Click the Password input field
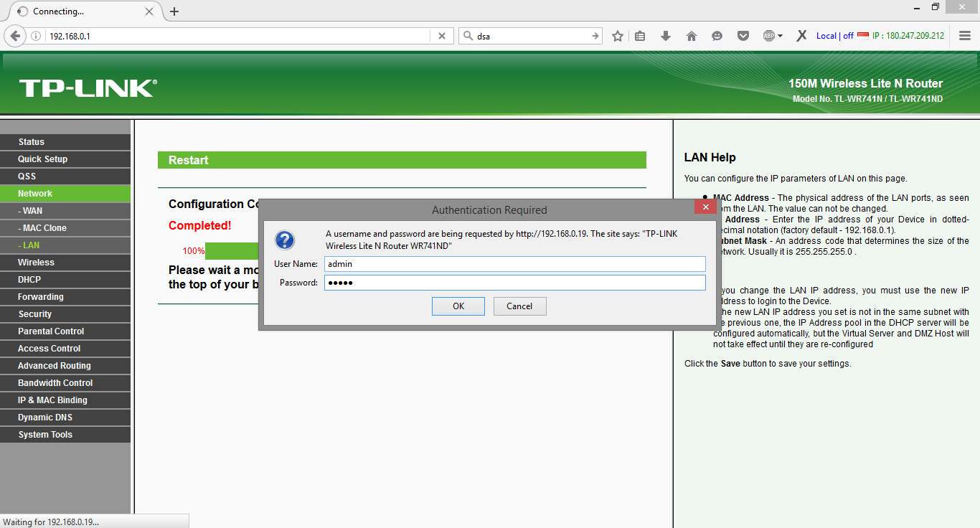The image size is (980, 528). pyautogui.click(x=514, y=282)
